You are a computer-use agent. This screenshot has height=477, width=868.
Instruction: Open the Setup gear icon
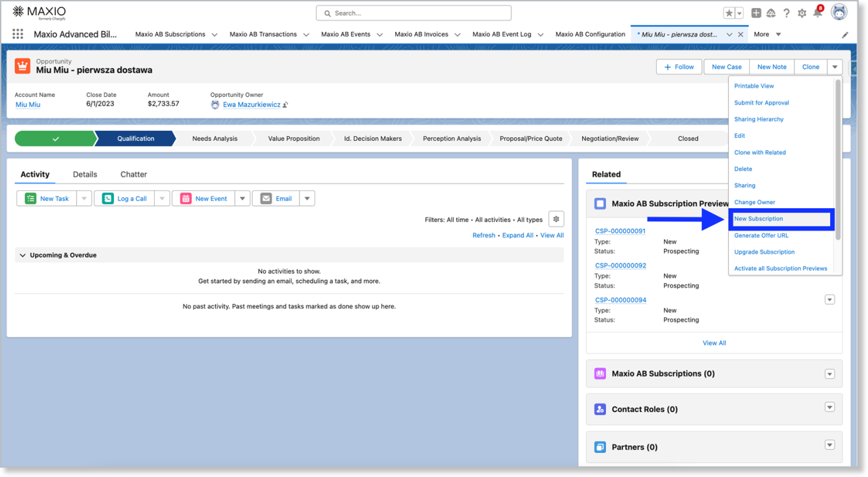[x=802, y=13]
